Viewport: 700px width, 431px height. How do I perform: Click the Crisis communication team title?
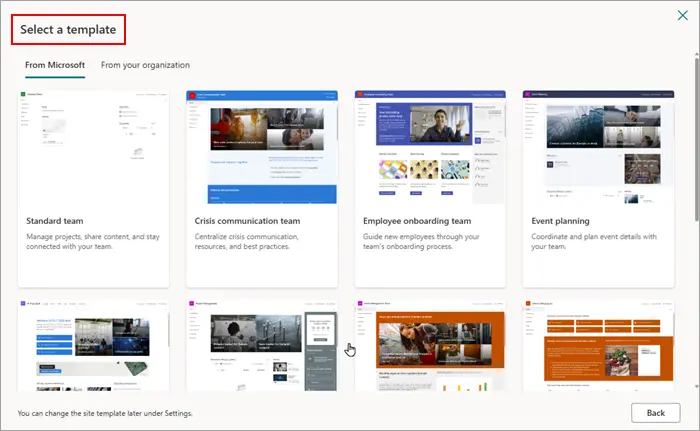tap(248, 219)
